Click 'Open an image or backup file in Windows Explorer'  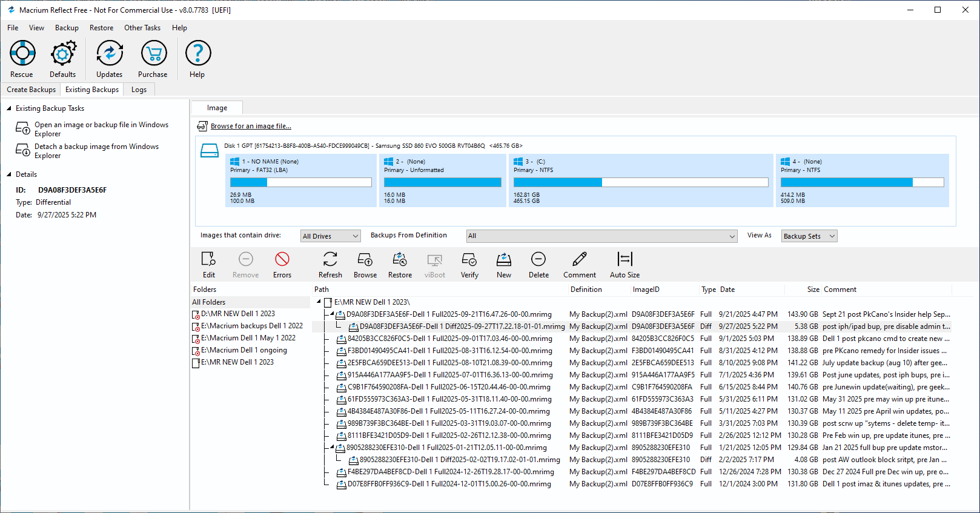coord(101,129)
